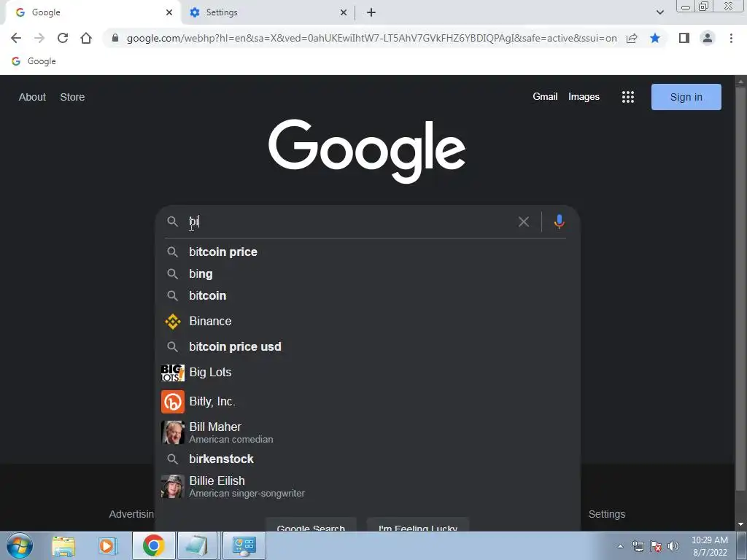The height and width of the screenshot is (560, 747).
Task: Click the Chrome taskbar icon
Action: click(x=153, y=545)
